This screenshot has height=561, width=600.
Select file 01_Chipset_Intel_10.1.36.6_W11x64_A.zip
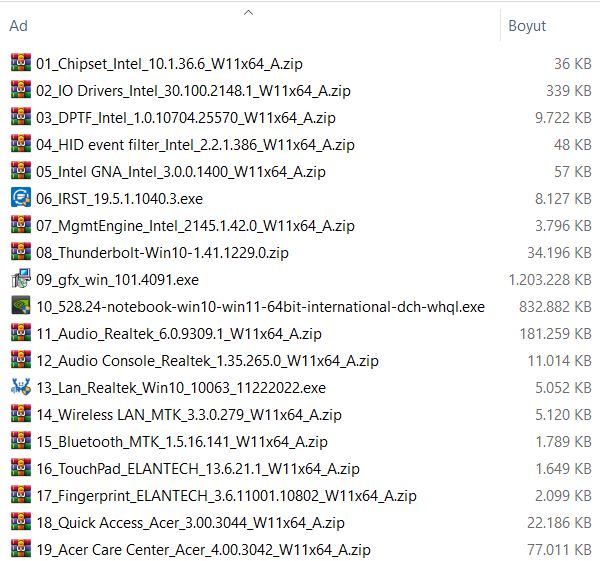tap(169, 64)
